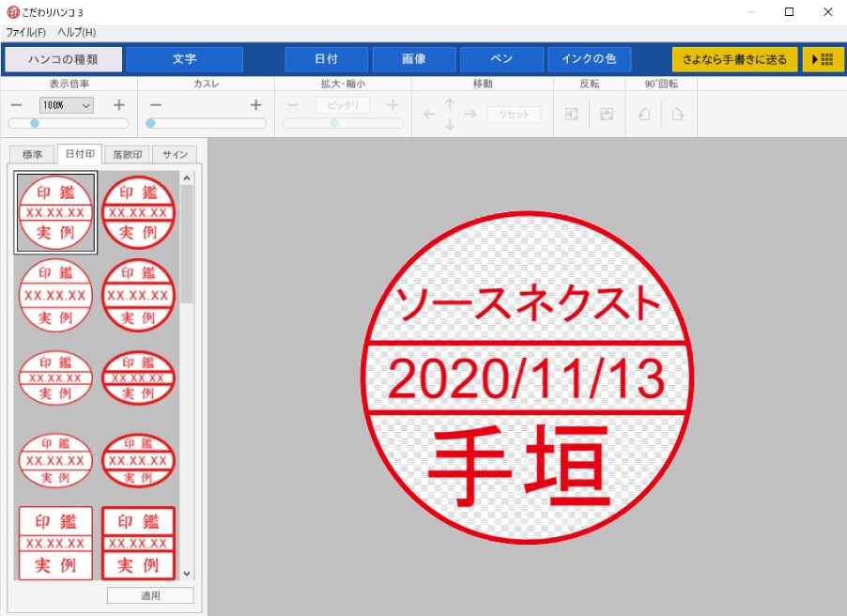
Task: Click the move right arrow
Action: (470, 114)
